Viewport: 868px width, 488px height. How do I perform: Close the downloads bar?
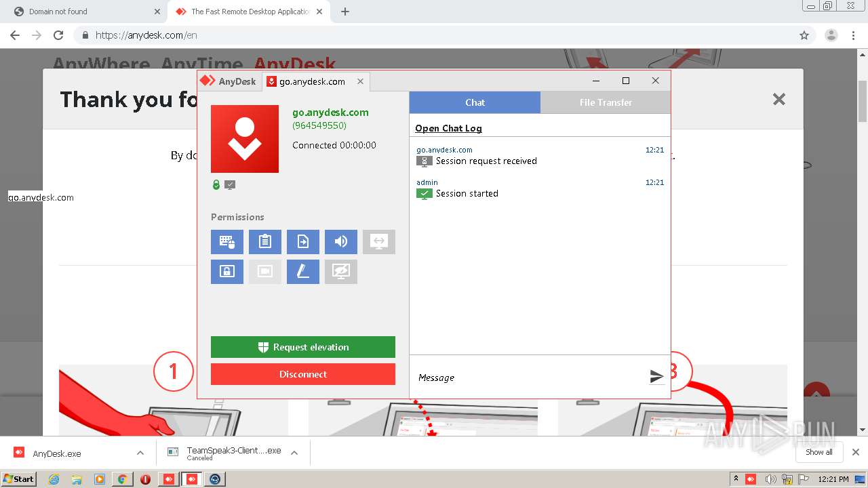tap(856, 452)
